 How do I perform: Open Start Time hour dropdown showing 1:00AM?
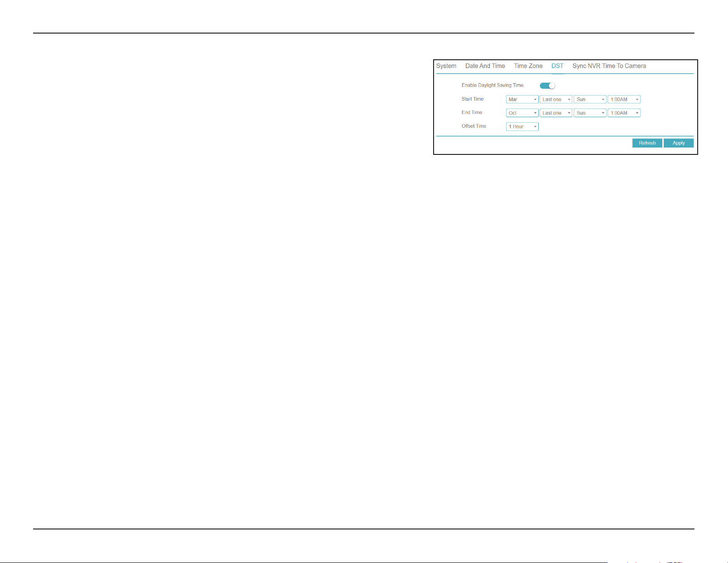[x=624, y=99]
